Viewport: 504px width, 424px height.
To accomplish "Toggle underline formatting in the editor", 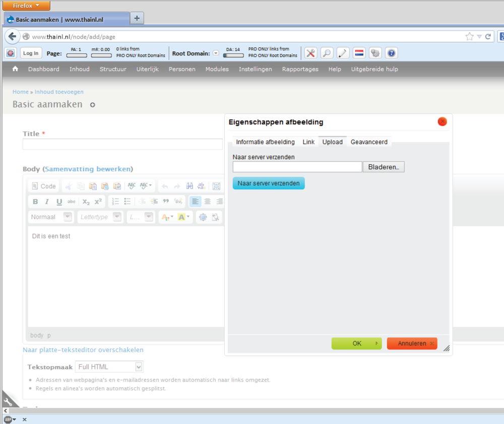I will (x=59, y=201).
